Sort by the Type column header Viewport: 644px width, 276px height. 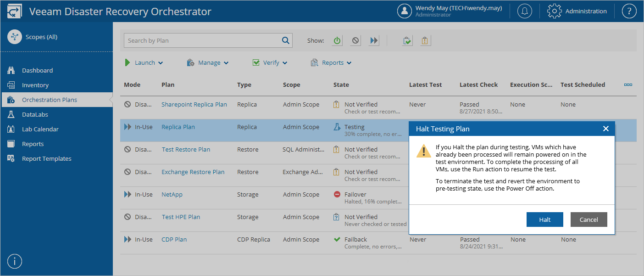[x=244, y=84]
